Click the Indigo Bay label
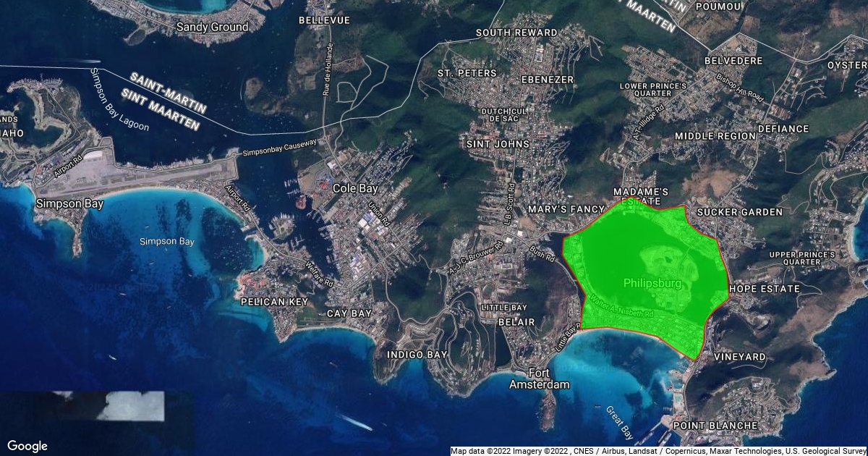868x456 pixels. (x=417, y=355)
